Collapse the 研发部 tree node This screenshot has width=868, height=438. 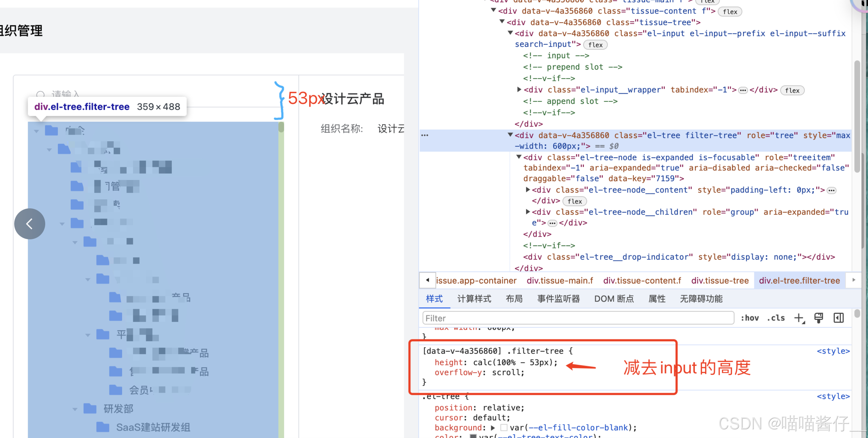tap(75, 409)
